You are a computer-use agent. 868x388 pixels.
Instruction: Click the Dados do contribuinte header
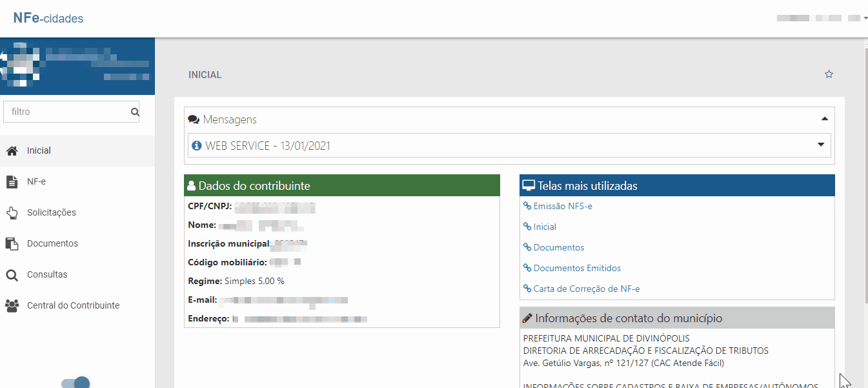tap(342, 186)
